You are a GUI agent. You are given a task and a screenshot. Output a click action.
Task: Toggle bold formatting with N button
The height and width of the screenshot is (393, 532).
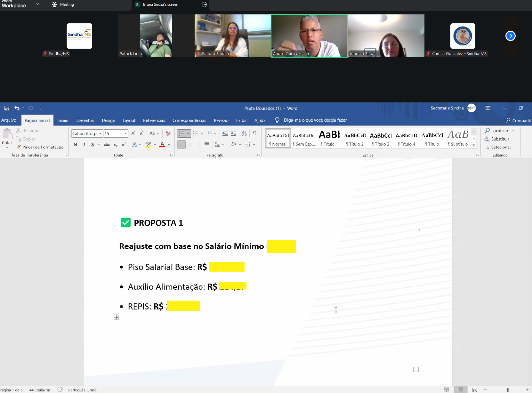tap(75, 144)
